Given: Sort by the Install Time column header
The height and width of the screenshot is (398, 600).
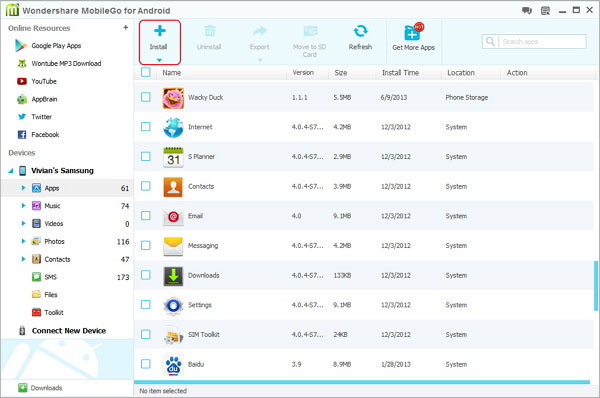Looking at the screenshot, I should tap(400, 73).
